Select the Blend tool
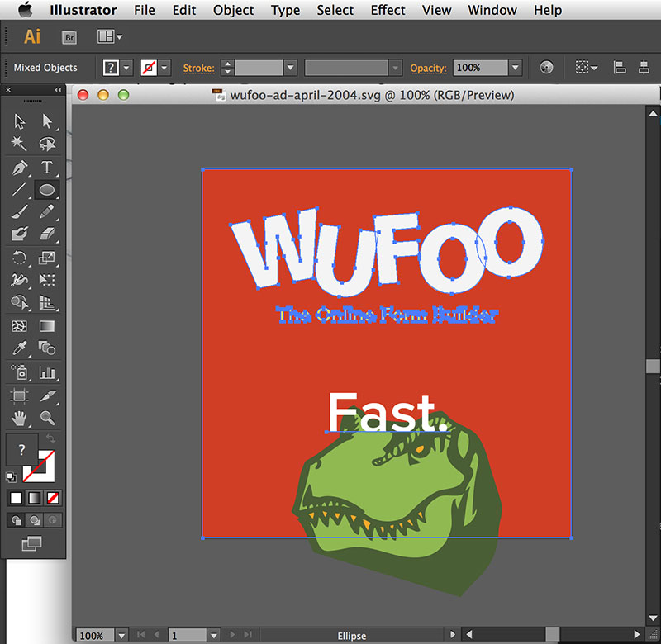Viewport: 661px width, 644px height. click(47, 348)
